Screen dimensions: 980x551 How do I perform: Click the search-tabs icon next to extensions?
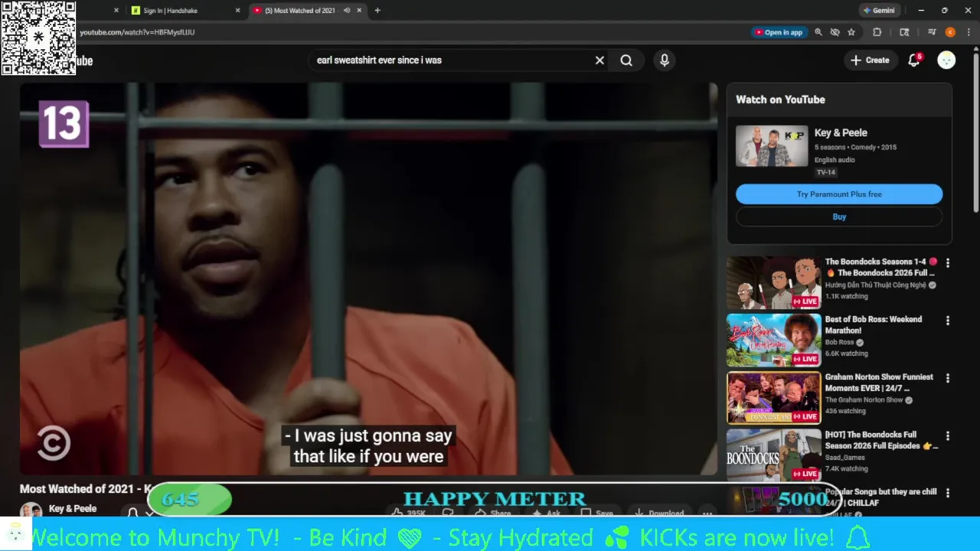(904, 32)
